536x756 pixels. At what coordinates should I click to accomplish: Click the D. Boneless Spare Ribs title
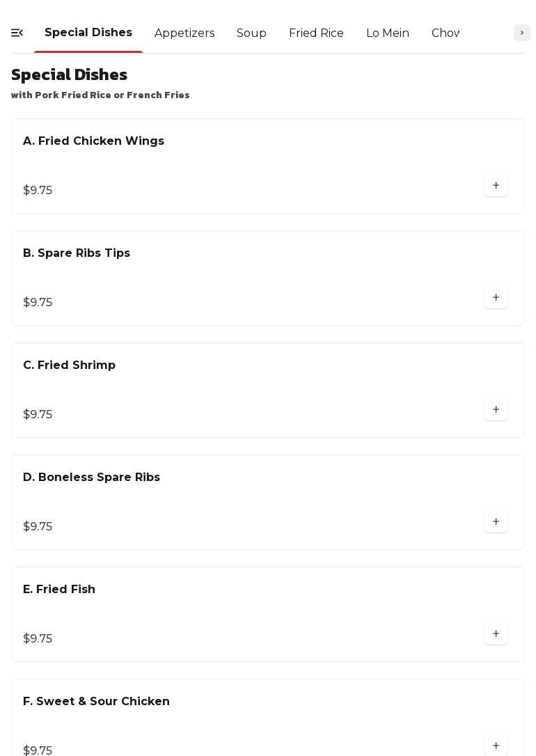[x=92, y=478]
